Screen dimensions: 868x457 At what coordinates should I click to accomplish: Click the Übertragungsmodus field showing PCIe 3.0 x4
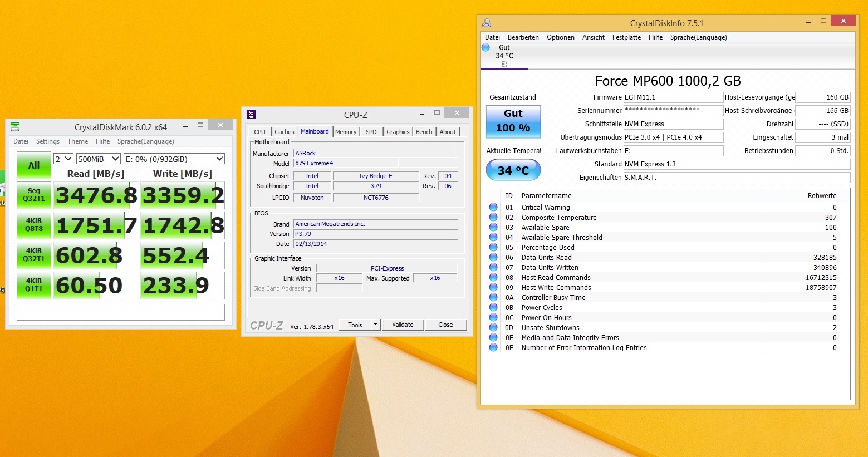coord(673,137)
